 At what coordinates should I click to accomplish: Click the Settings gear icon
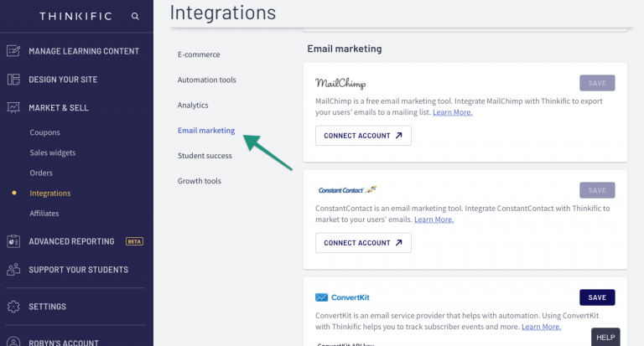[13, 307]
